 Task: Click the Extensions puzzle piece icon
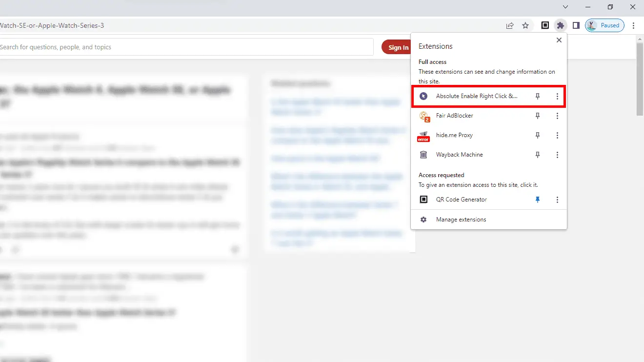point(561,25)
